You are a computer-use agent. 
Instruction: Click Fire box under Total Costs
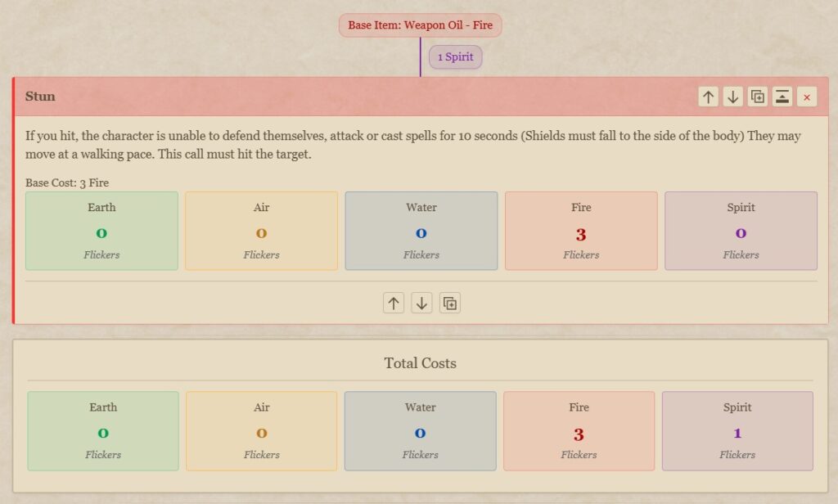pyautogui.click(x=579, y=430)
